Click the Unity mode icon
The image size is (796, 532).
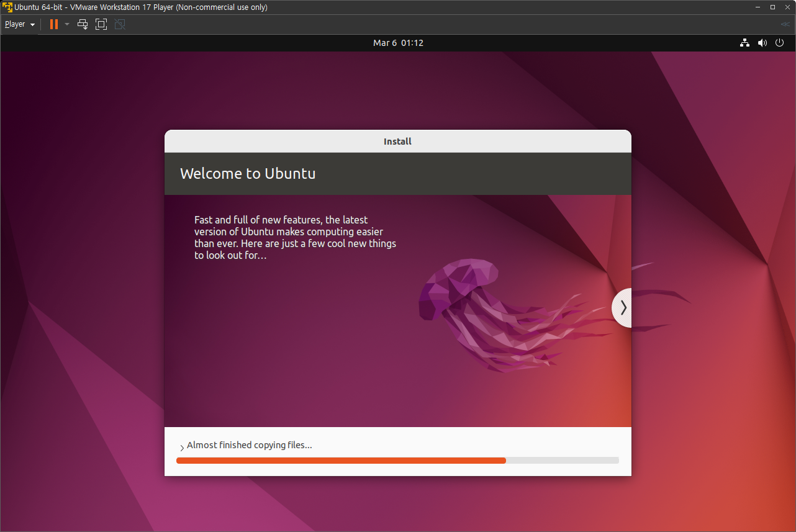click(120, 24)
